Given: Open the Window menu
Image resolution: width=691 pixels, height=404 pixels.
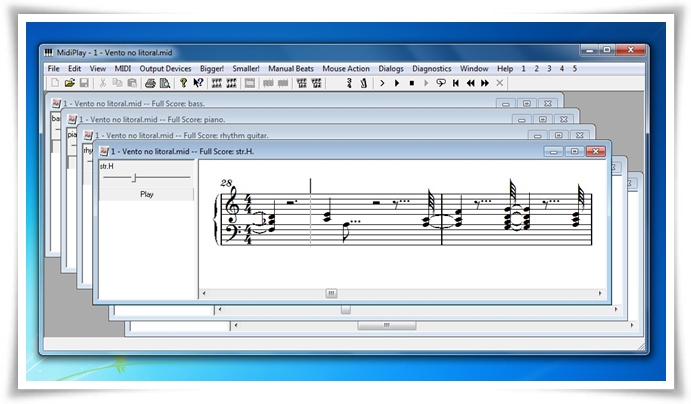Looking at the screenshot, I should 474,69.
